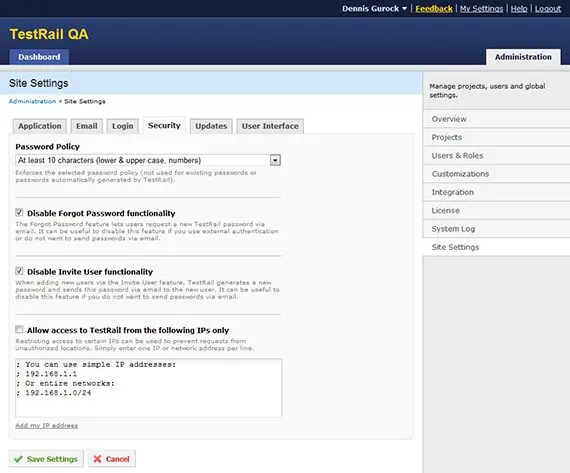Viewport: 570px width, 473px height.
Task: Click the Password Policy dropdown arrow
Action: click(x=275, y=160)
